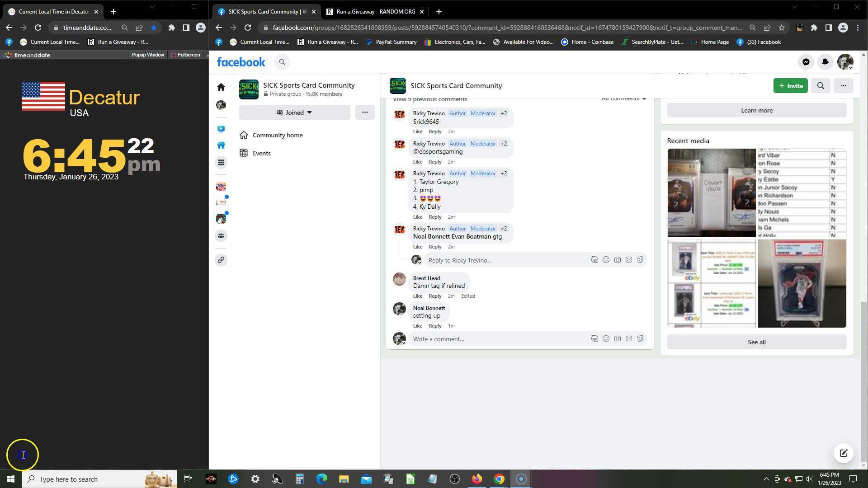Click Facebook search magnifier icon
Viewport: 868px width, 488px height.
click(x=282, y=62)
